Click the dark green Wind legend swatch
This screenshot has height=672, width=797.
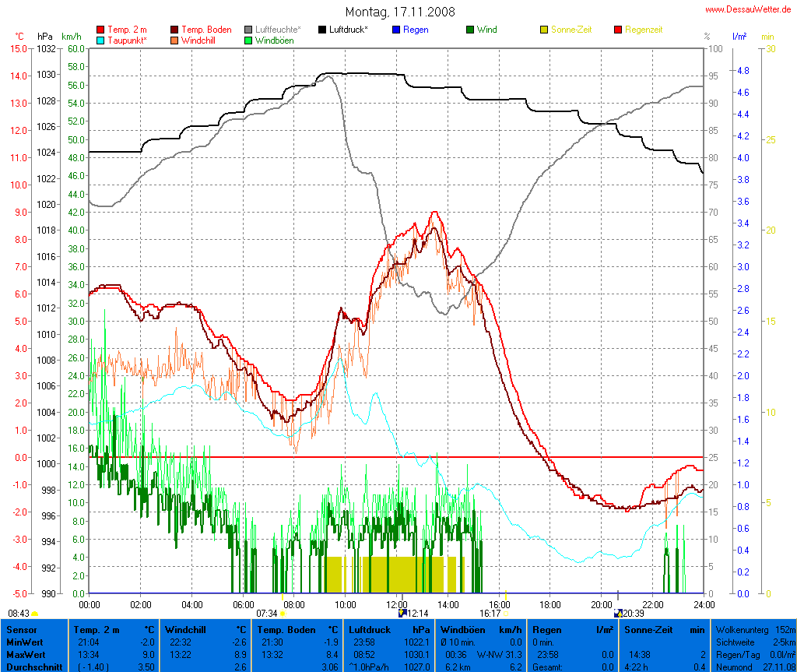pos(470,30)
